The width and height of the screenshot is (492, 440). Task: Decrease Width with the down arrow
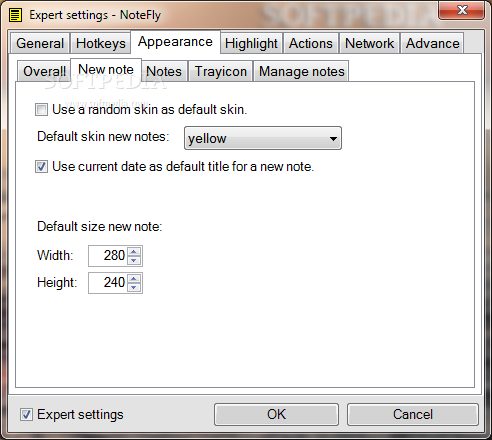(x=134, y=260)
